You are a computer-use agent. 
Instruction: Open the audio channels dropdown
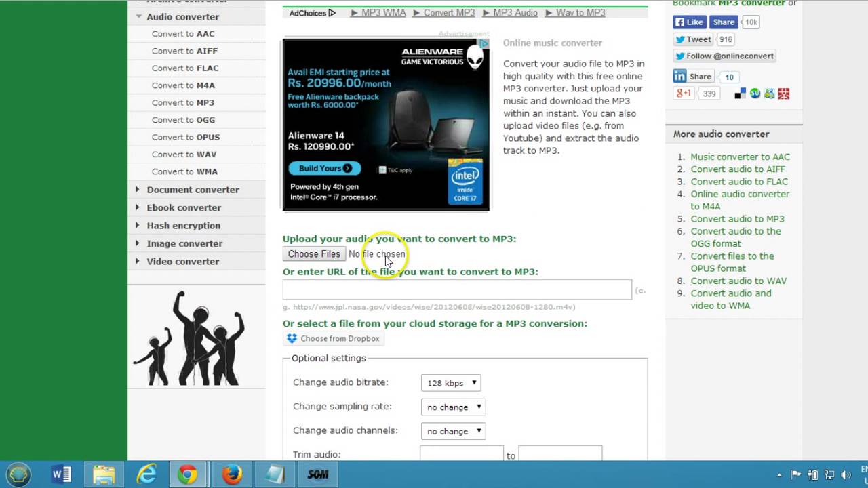point(453,431)
